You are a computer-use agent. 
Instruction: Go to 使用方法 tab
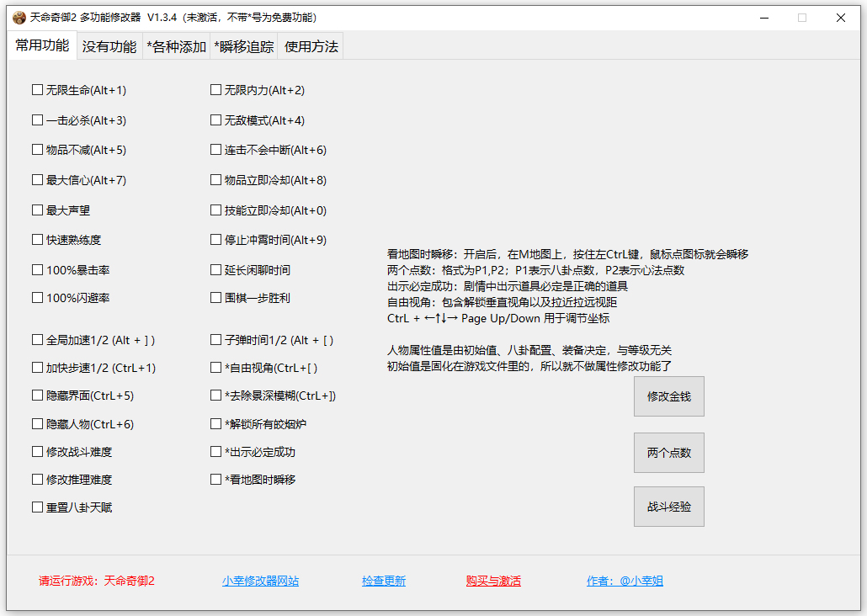(x=311, y=46)
